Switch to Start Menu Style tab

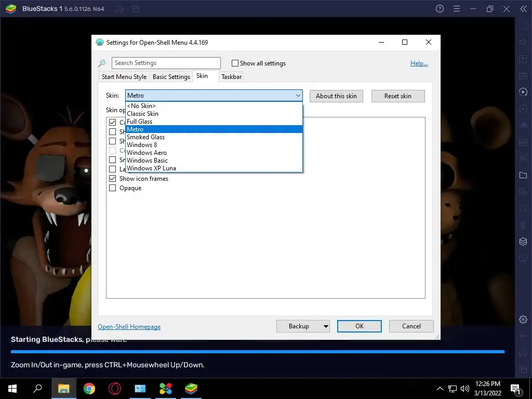pos(124,77)
